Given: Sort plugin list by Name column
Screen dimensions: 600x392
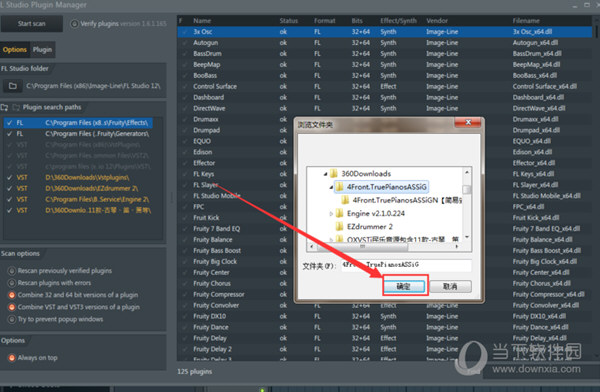Looking at the screenshot, I should pos(202,21).
